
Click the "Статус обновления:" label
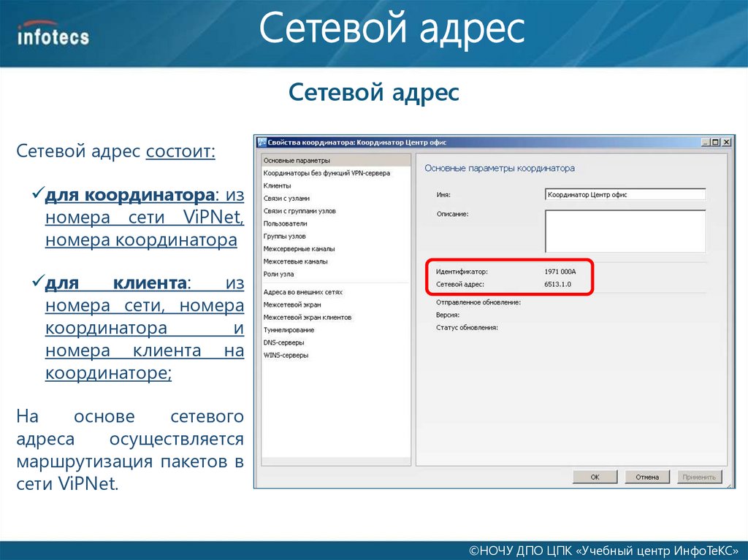pos(467,328)
